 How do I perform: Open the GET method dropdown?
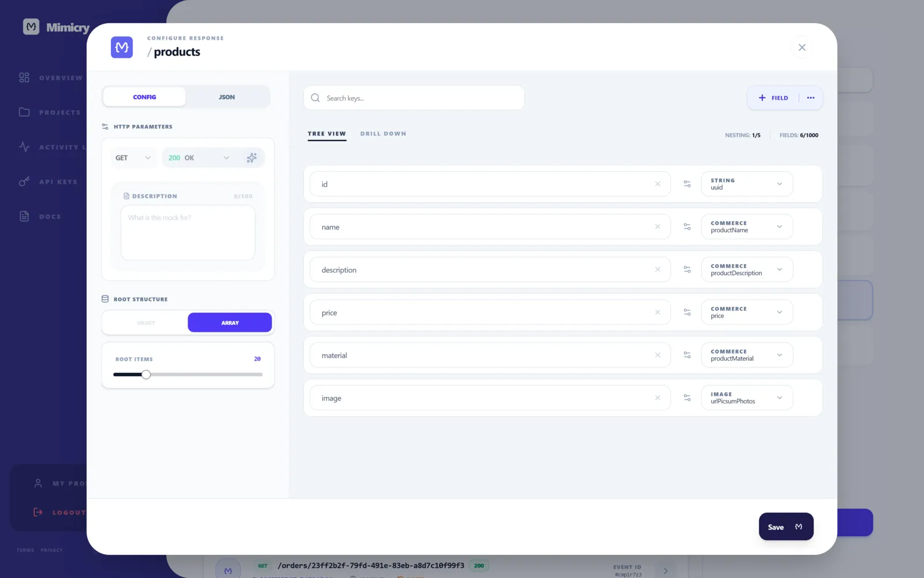tap(133, 158)
